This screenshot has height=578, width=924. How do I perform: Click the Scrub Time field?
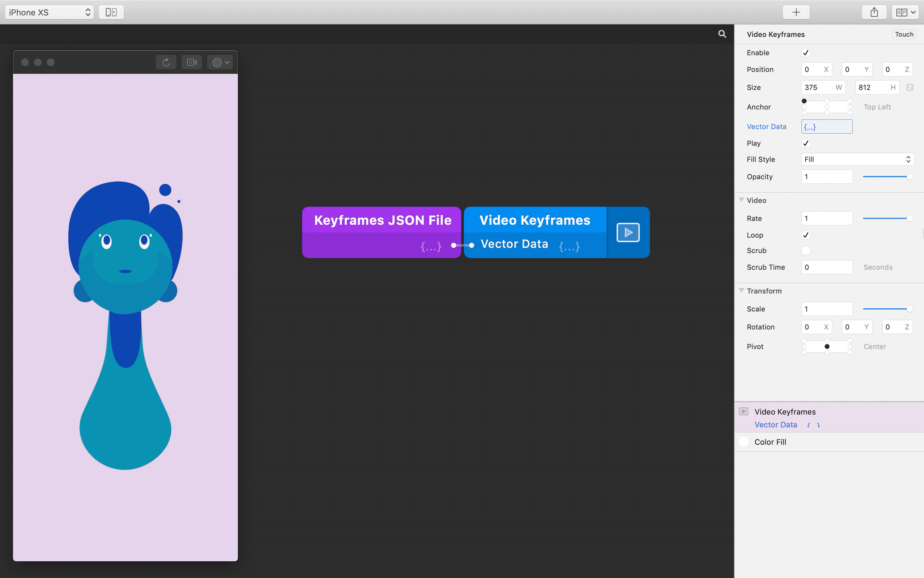click(x=827, y=267)
